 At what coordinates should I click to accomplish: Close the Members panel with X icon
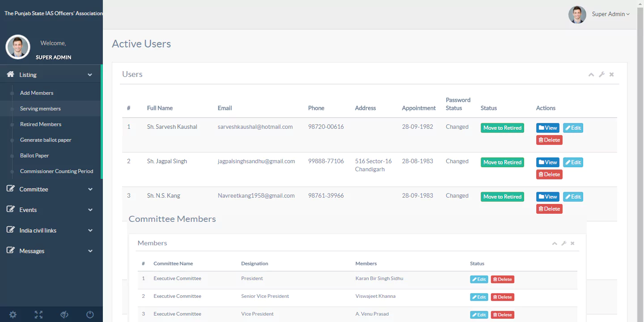(x=572, y=243)
